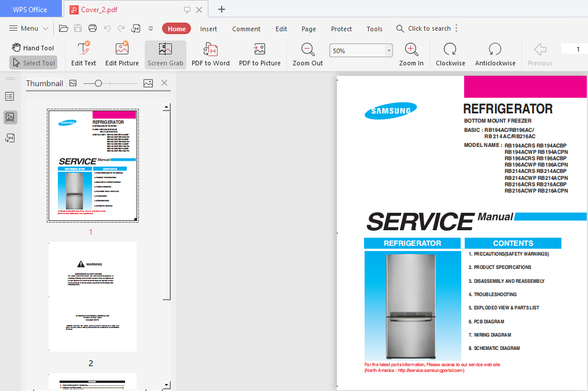Click PDF to Picture converter
The image size is (588, 391).
click(259, 54)
